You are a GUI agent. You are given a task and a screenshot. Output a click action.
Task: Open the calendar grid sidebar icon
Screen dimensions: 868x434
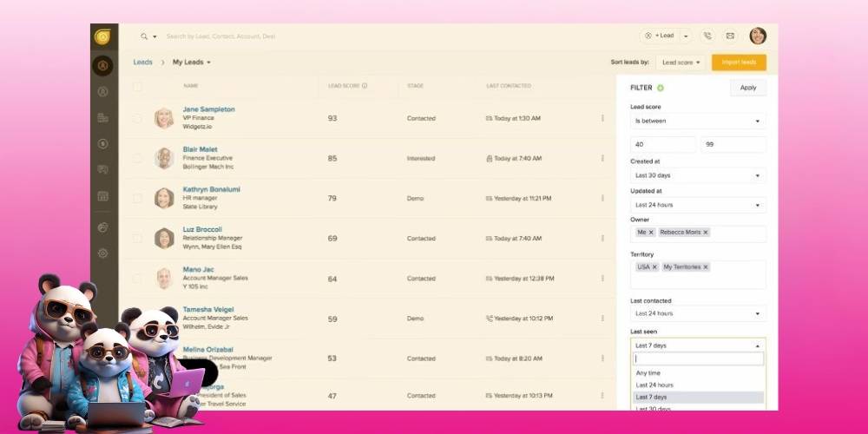tap(102, 196)
